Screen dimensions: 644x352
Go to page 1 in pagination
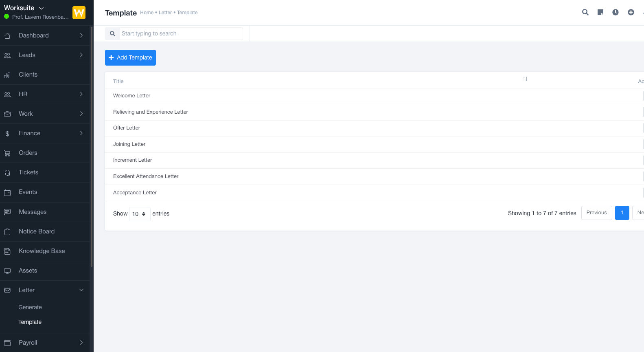point(622,213)
